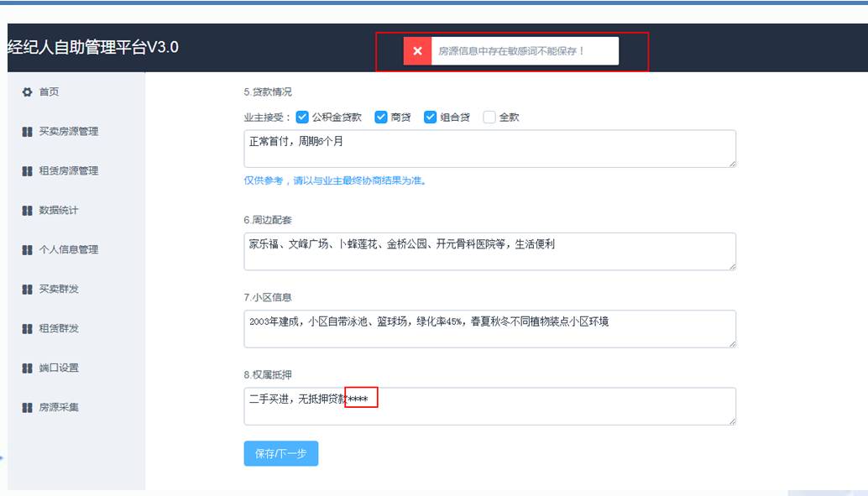Image resolution: width=868 pixels, height=496 pixels.
Task: Click the grid icon beside 租赁房源管理
Action: coord(27,171)
